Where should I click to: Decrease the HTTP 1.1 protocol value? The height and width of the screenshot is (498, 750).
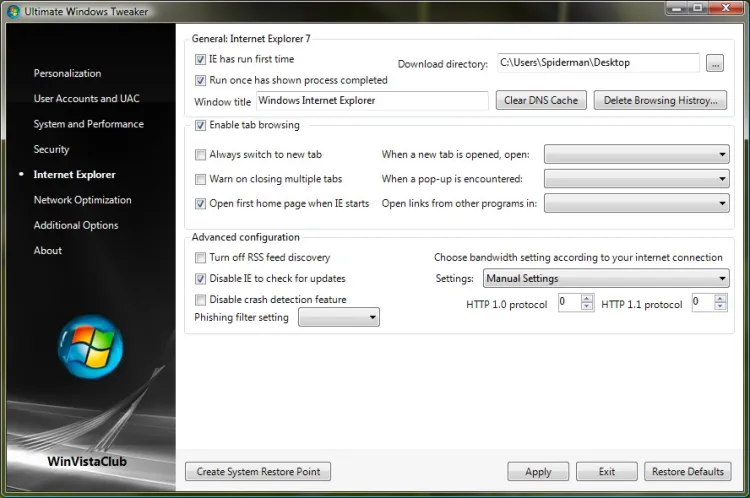pyautogui.click(x=720, y=307)
